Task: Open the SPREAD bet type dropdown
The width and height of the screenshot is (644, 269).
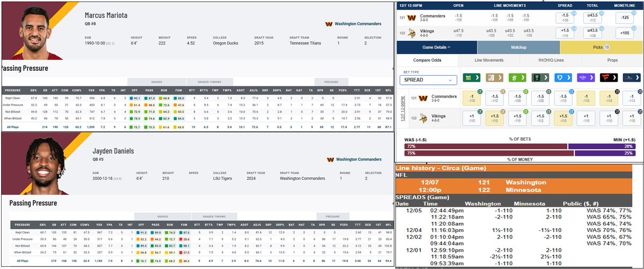Action: (x=428, y=79)
